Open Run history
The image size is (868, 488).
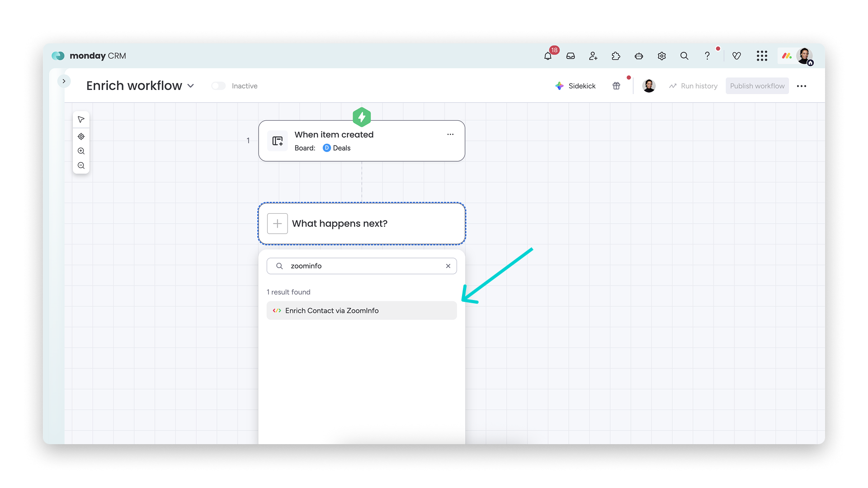tap(693, 86)
